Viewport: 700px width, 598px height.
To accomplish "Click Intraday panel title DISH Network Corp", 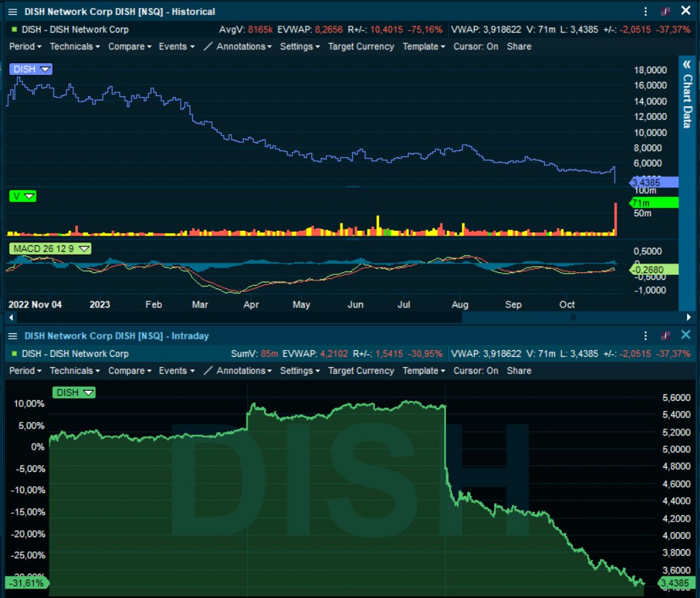I will point(116,336).
